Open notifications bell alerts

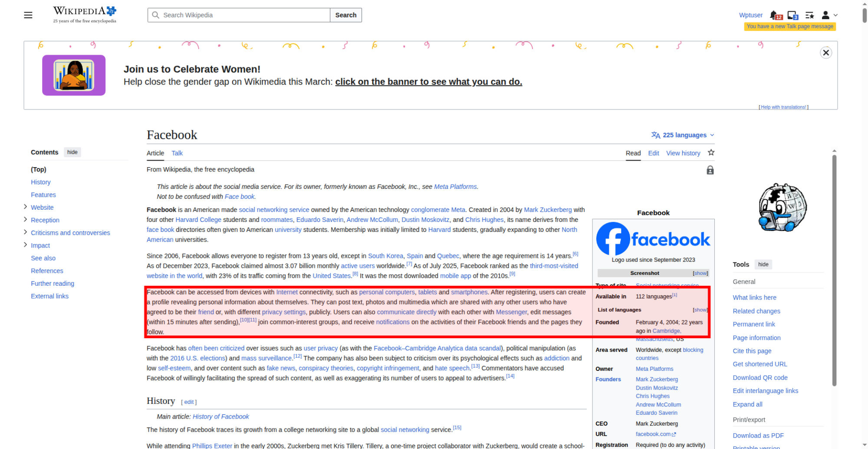click(x=775, y=15)
